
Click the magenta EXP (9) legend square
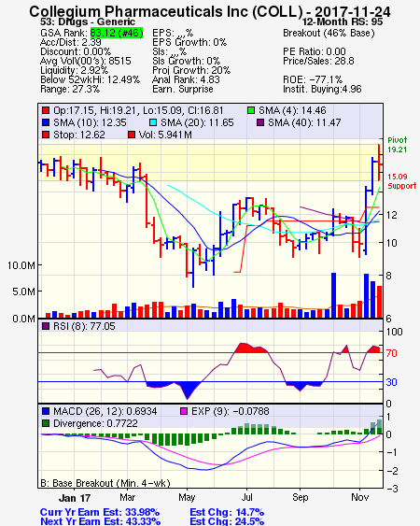184,411
